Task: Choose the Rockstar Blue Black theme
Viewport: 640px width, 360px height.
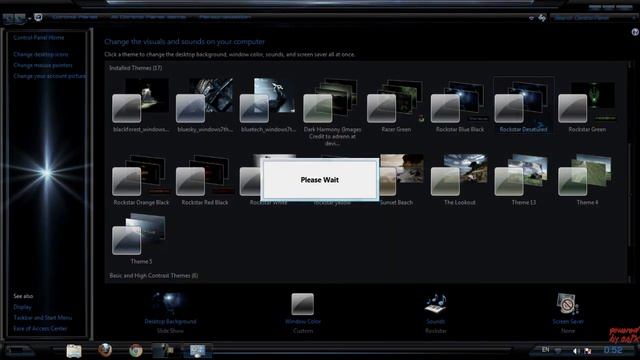Action: pos(459,105)
